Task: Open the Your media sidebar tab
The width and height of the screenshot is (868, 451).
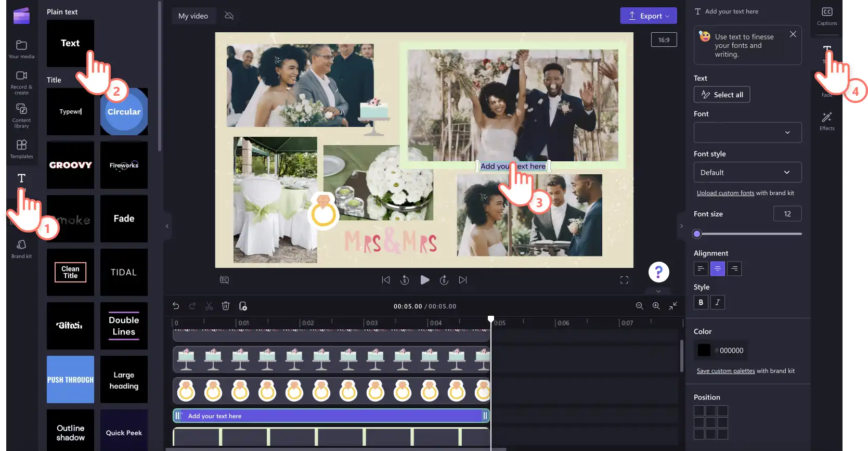Action: pos(21,49)
